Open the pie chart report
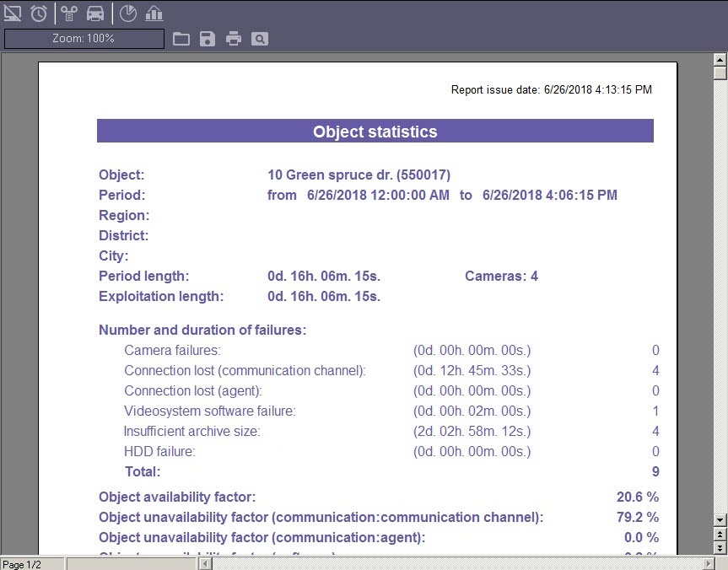The width and height of the screenshot is (728, 570). click(127, 13)
